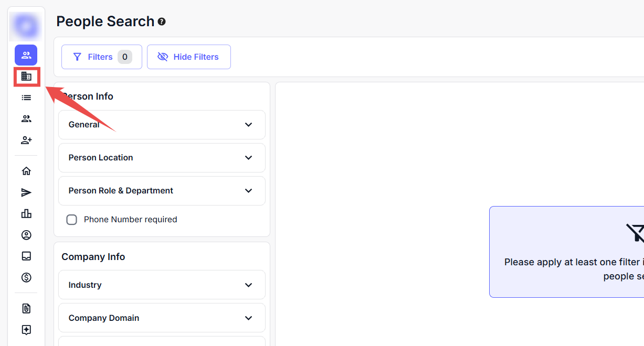Click the help icon beside People Search
Viewport: 644px width, 346px height.
pyautogui.click(x=162, y=21)
